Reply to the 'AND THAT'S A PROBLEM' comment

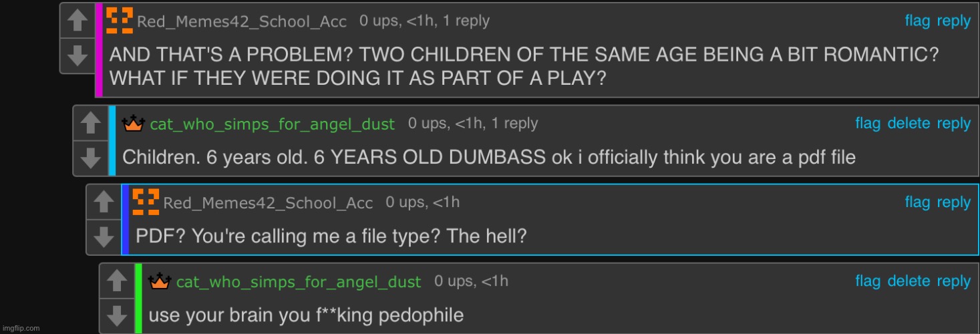(953, 21)
